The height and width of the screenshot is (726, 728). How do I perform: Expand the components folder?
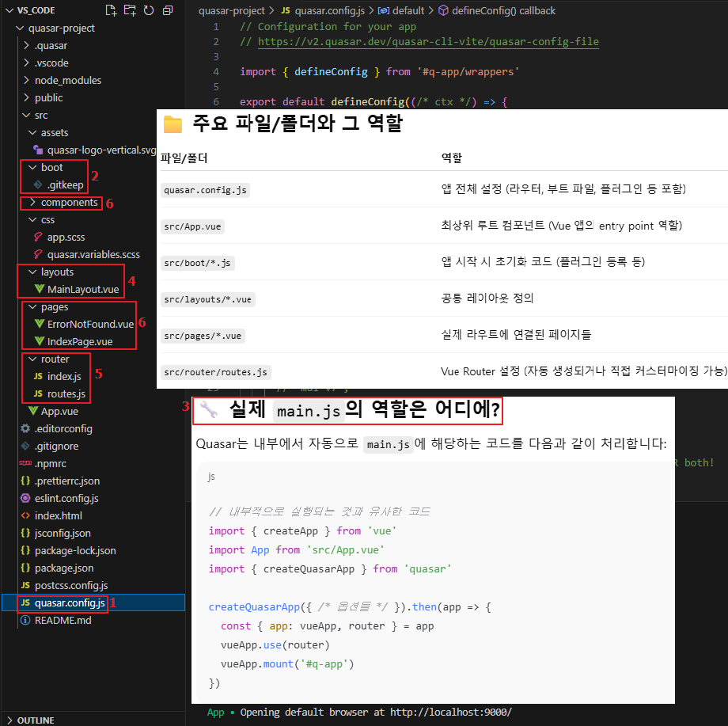pos(32,202)
